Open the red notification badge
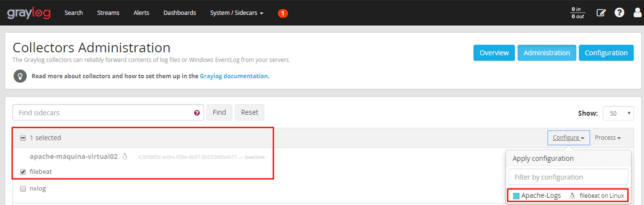 point(283,13)
